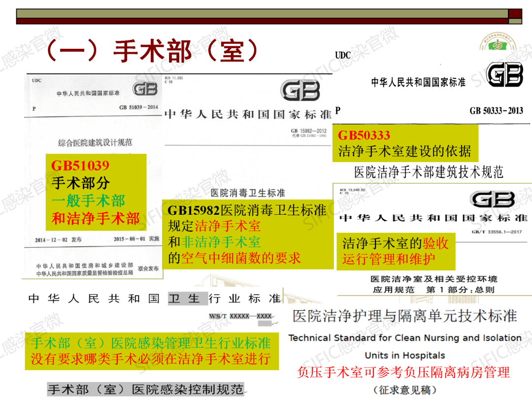Click the text （征求意见稿）
The height and width of the screenshot is (399, 532).
pyautogui.click(x=404, y=390)
